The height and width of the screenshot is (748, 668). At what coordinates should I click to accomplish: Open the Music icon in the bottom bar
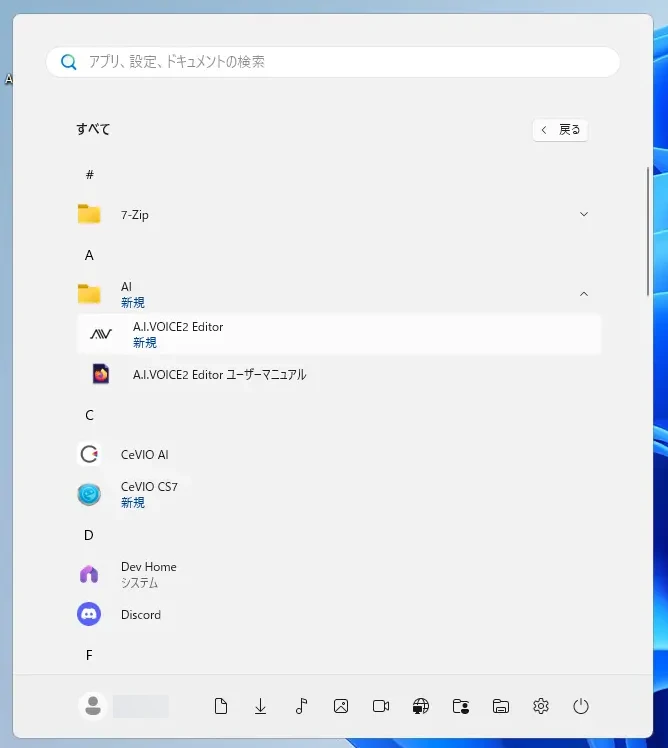[301, 706]
